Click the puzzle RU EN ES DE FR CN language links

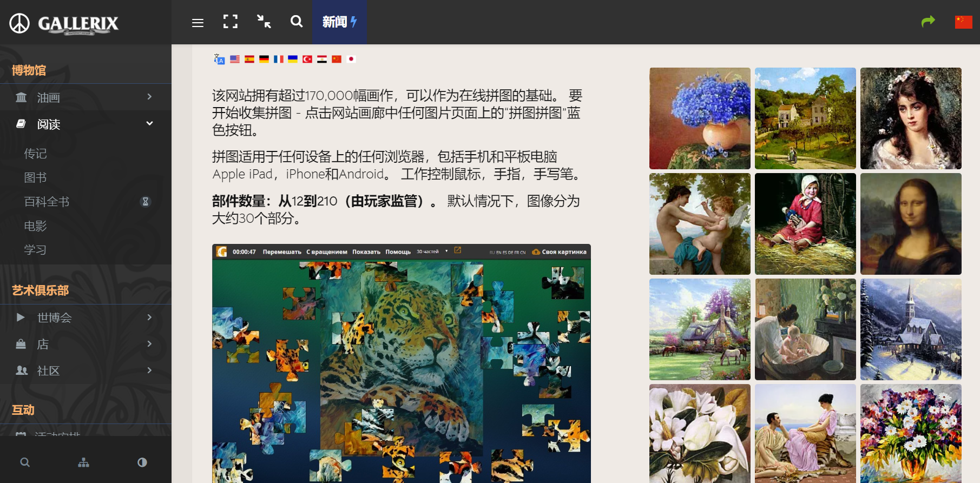pos(508,253)
